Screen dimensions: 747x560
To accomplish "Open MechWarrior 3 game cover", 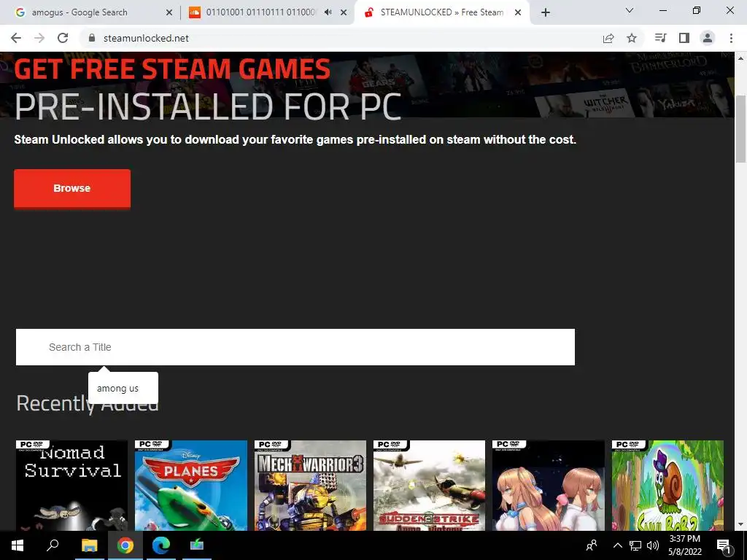I will pos(310,485).
